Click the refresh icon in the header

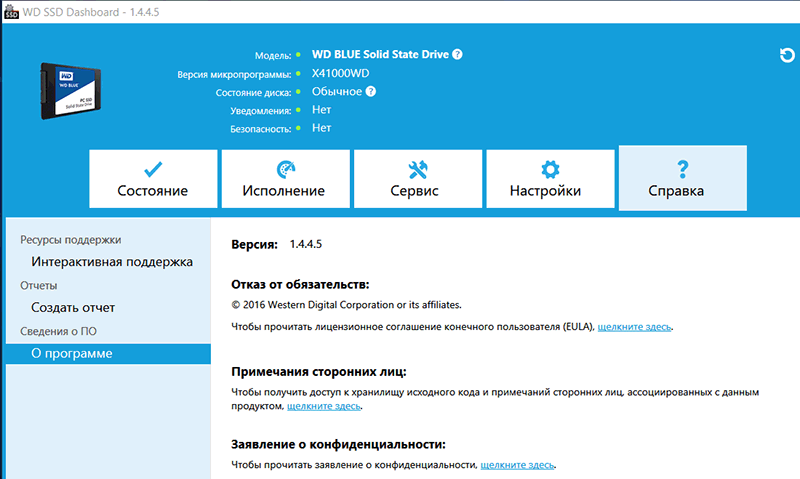coord(787,55)
